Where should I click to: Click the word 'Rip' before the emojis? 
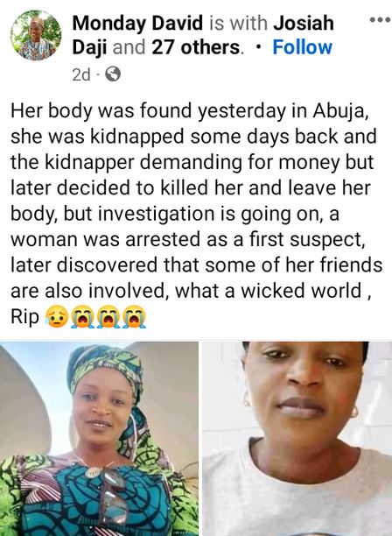tap(24, 317)
